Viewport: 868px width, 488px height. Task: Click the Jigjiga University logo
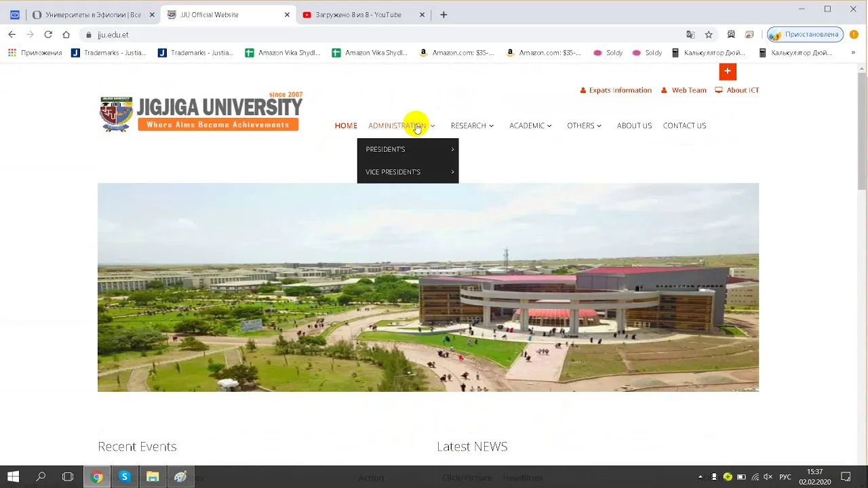(201, 113)
